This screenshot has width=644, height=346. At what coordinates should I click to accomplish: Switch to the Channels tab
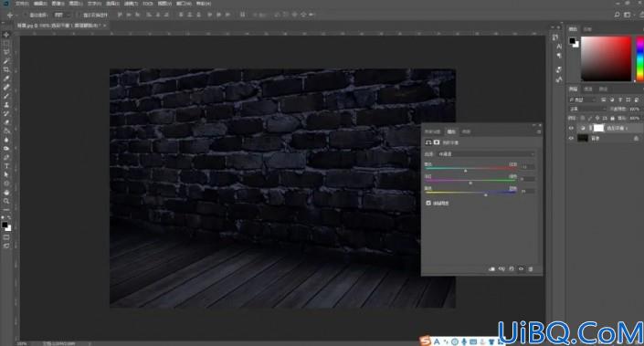[x=588, y=89]
